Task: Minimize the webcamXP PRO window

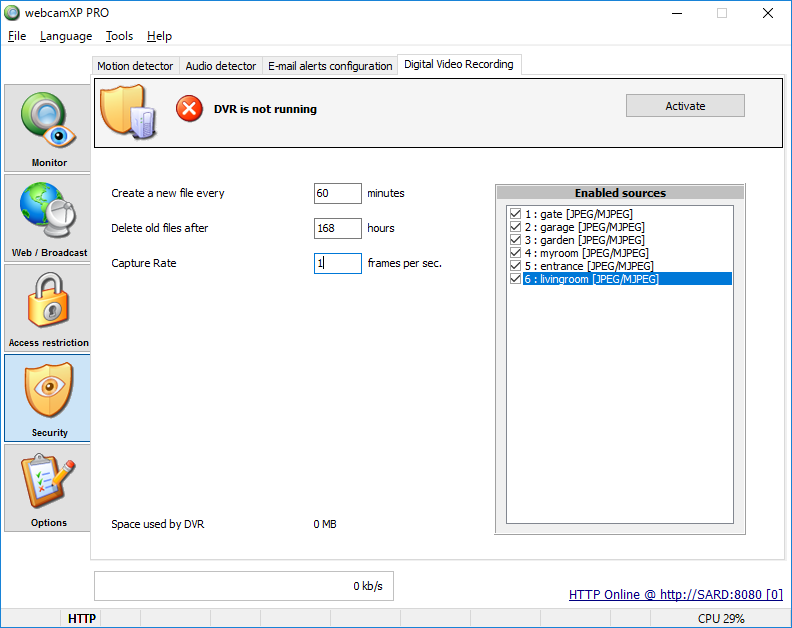Action: click(x=677, y=13)
